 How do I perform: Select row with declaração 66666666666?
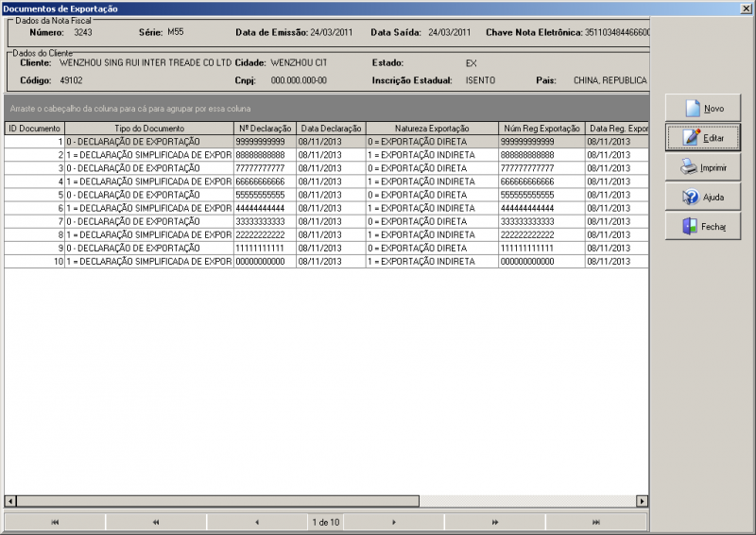pyautogui.click(x=326, y=181)
